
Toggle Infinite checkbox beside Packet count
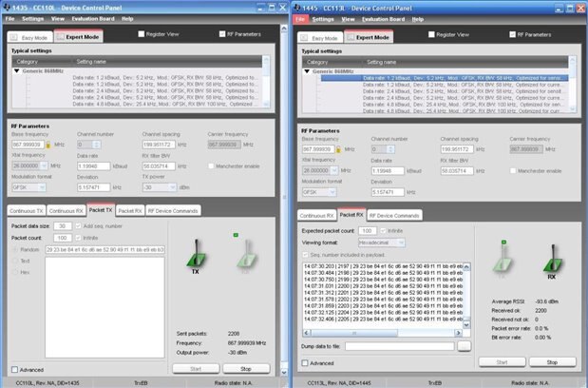click(79, 238)
